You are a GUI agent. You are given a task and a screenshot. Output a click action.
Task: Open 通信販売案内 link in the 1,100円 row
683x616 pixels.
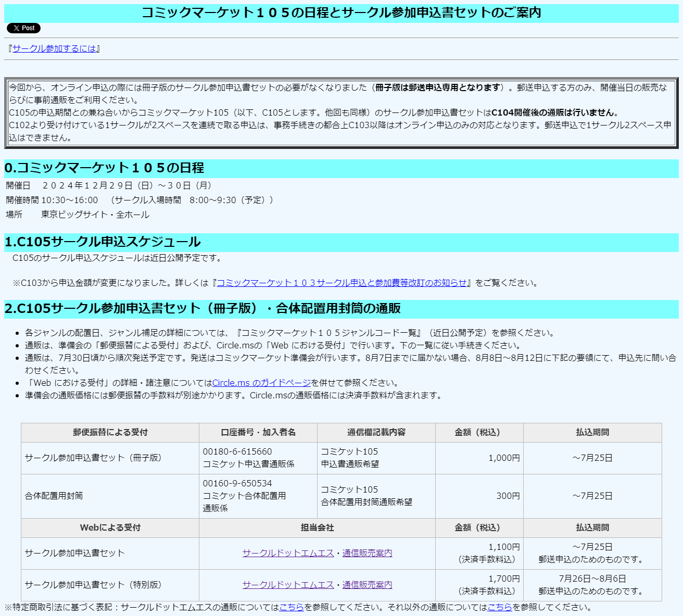click(x=367, y=553)
